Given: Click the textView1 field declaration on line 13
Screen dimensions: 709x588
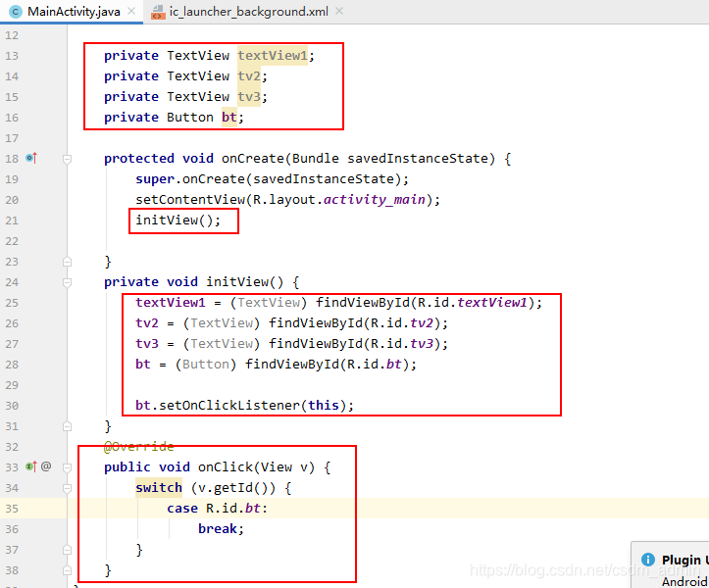Looking at the screenshot, I should click(273, 55).
